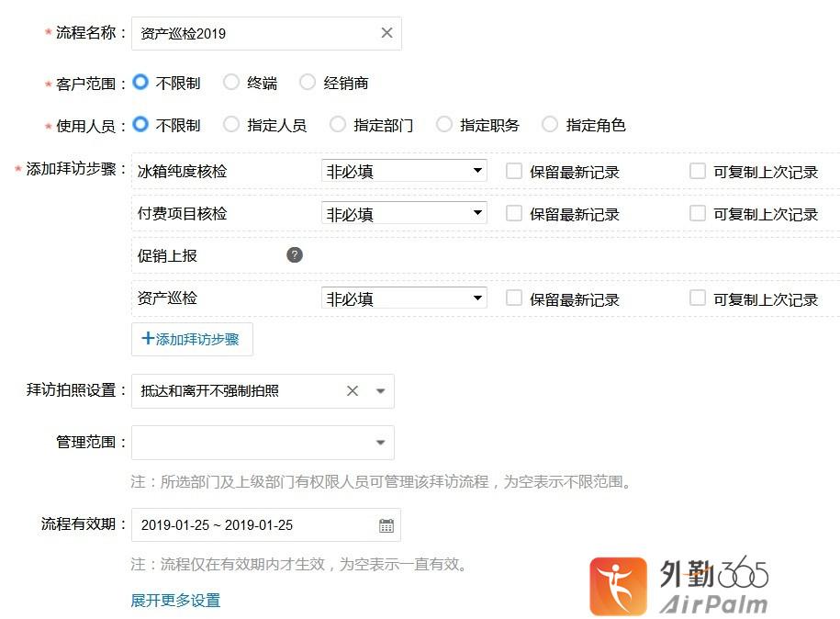
Task: Open calendar icon in 流程有效期 field
Action: [386, 525]
